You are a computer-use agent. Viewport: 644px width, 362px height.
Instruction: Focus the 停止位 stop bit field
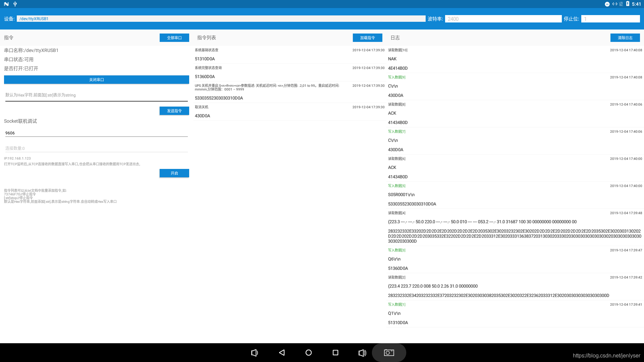pos(610,19)
